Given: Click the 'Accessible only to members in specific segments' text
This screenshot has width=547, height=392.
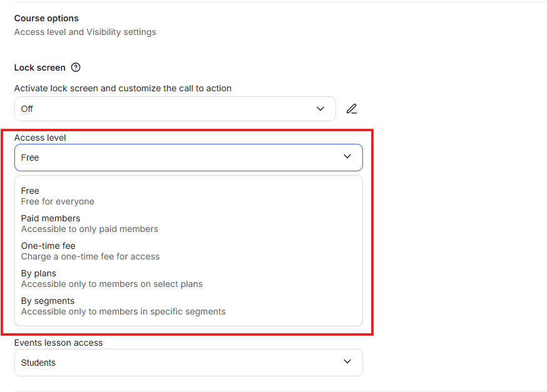Looking at the screenshot, I should tap(123, 311).
